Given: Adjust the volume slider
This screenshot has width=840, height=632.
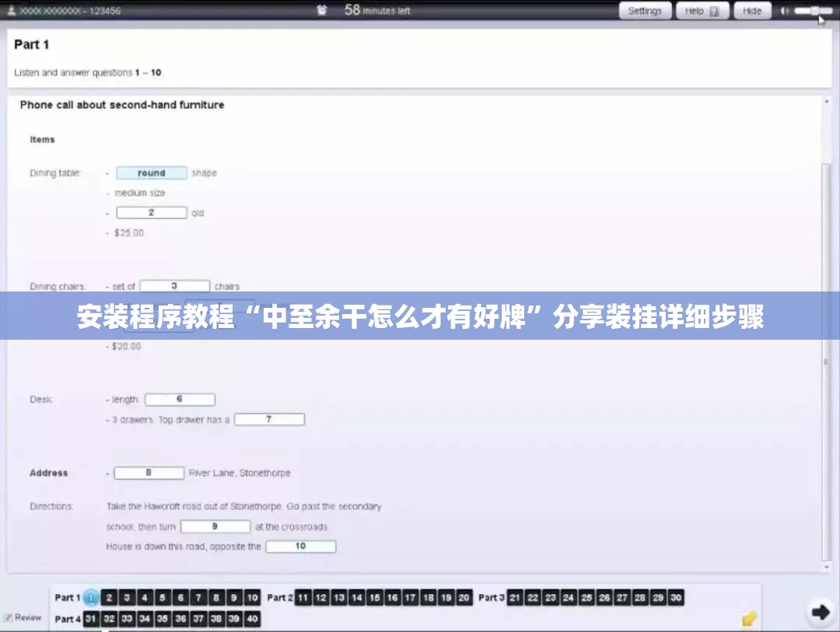Looking at the screenshot, I should click(x=814, y=11).
